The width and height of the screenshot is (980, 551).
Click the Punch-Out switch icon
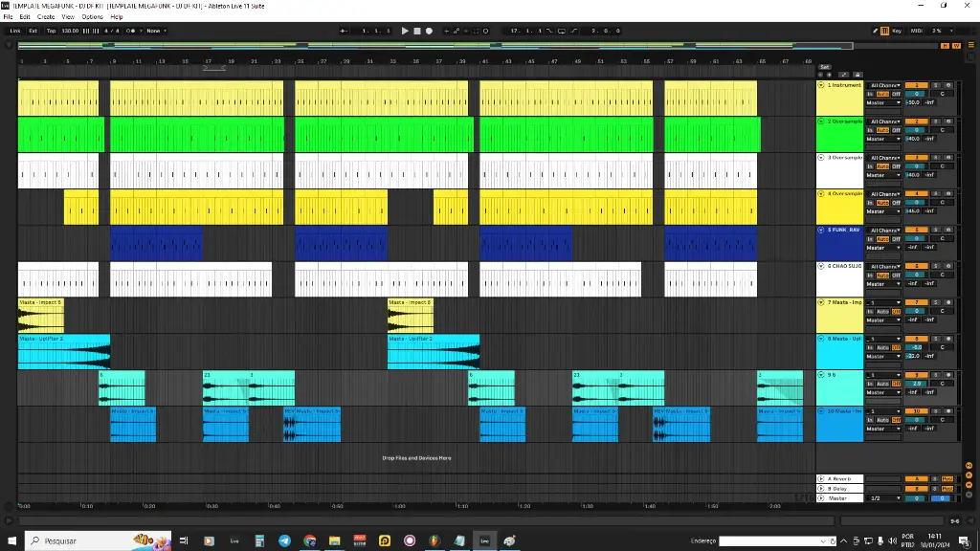574,31
